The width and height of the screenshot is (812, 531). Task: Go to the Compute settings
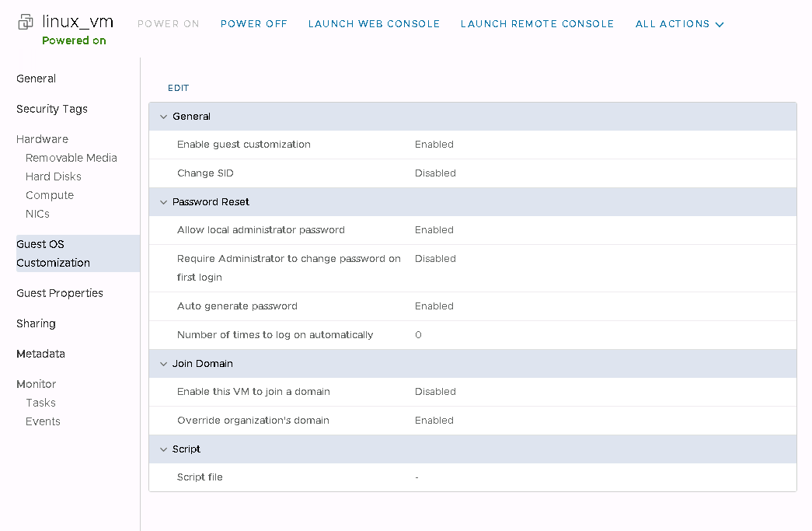[x=50, y=195]
